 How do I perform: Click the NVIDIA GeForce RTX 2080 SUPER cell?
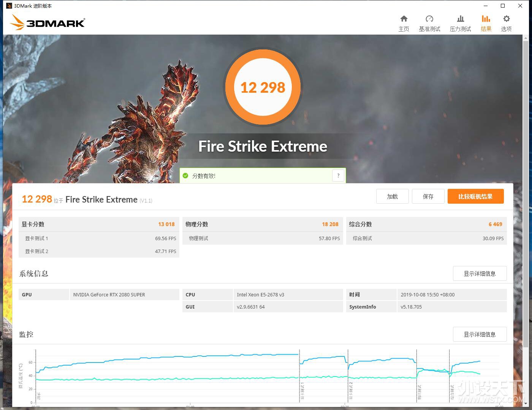click(125, 294)
